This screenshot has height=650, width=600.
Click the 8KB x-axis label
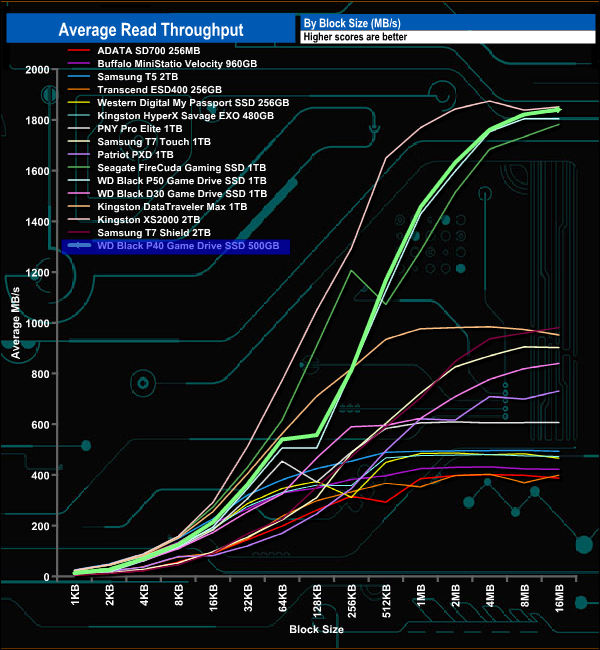tap(179, 595)
